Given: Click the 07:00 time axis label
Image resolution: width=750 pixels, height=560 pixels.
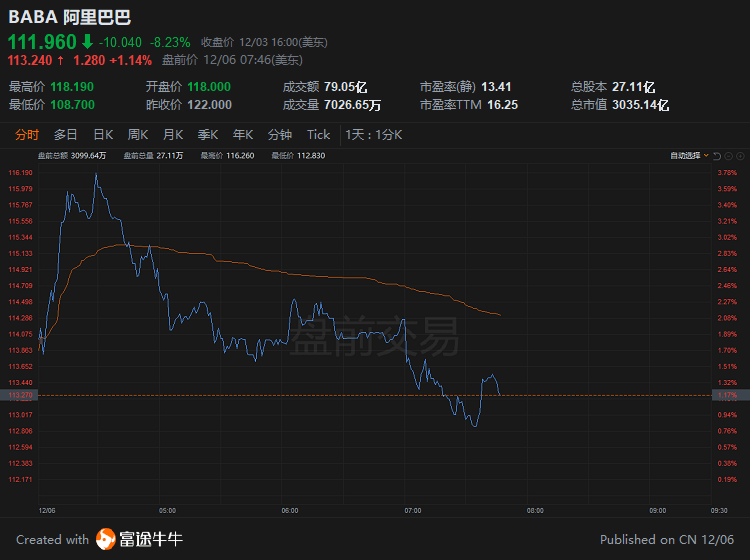Looking at the screenshot, I should (x=413, y=510).
